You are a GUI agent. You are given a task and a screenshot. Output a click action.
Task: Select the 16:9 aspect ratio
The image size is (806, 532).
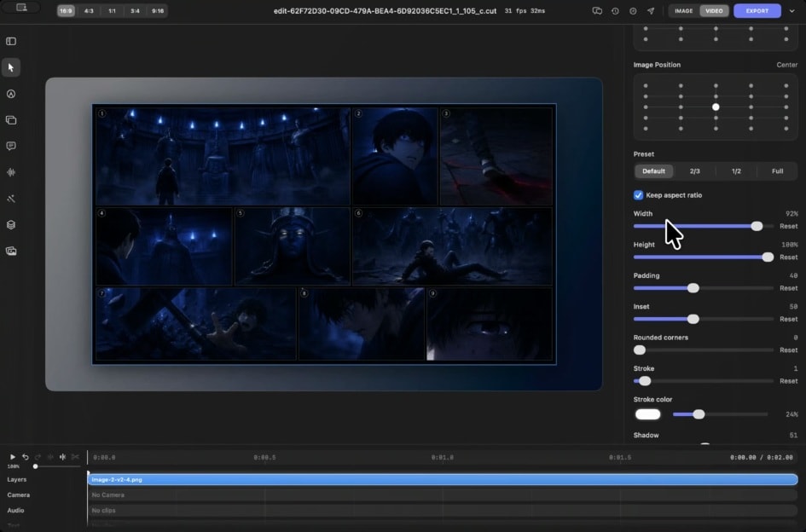(x=66, y=11)
